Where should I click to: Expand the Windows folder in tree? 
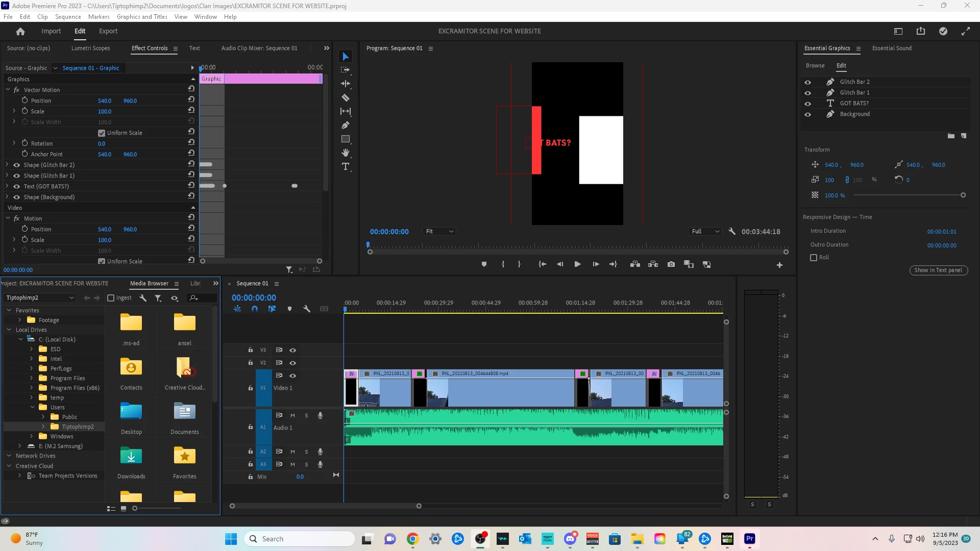tap(32, 436)
